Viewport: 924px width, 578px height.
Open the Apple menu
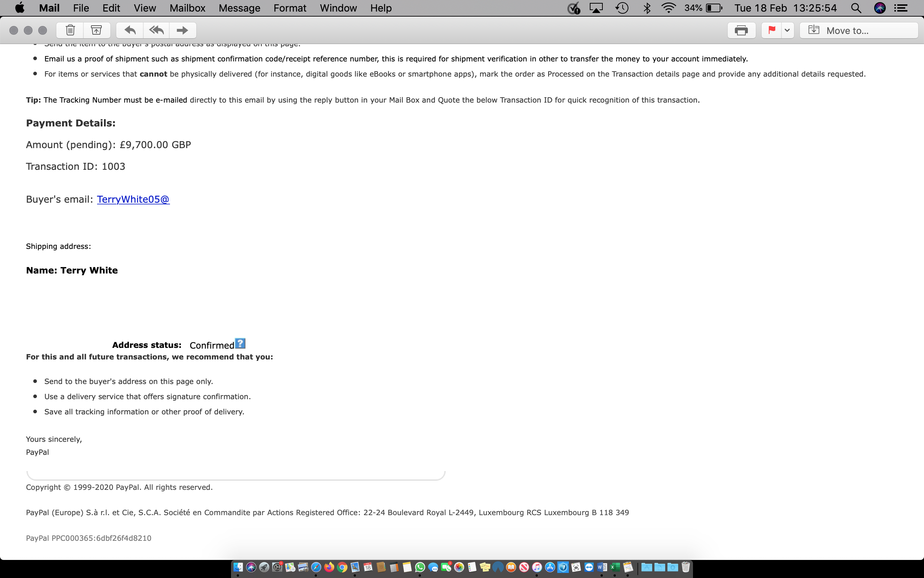(x=19, y=8)
